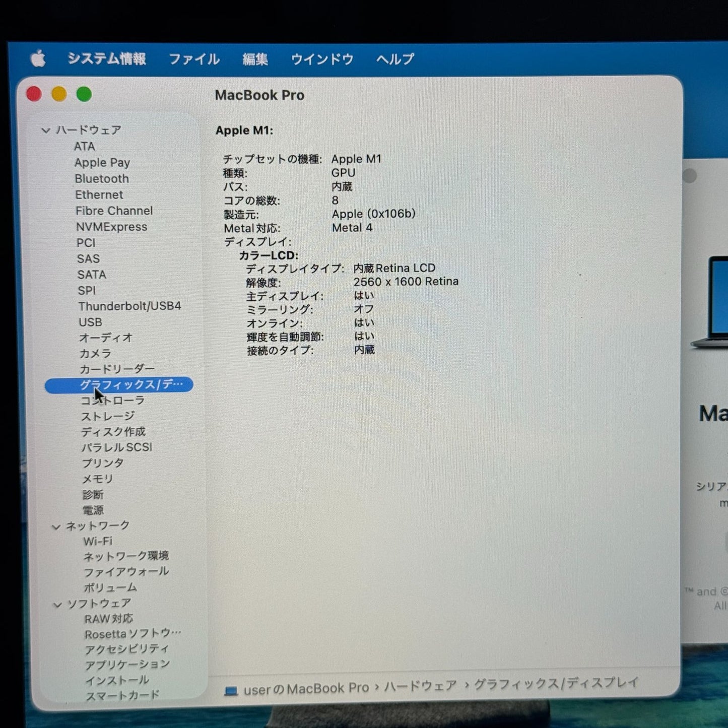Click the MacBook Pro window title
Screen dimensions: 728x728
tap(259, 95)
